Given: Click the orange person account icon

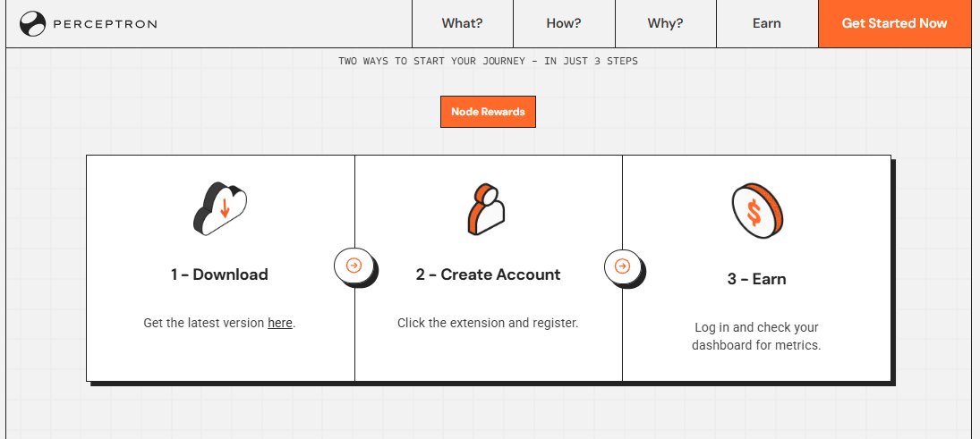Looking at the screenshot, I should (x=487, y=209).
